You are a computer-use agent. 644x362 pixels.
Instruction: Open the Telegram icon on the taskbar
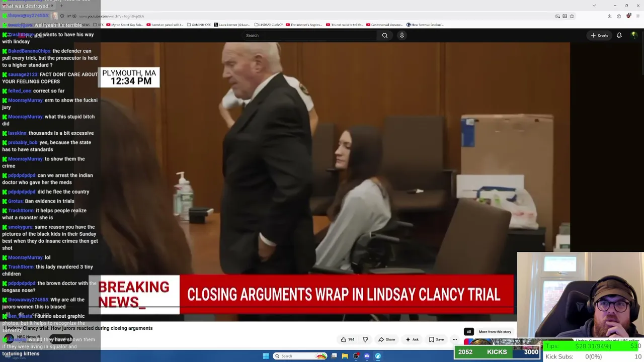(x=378, y=356)
